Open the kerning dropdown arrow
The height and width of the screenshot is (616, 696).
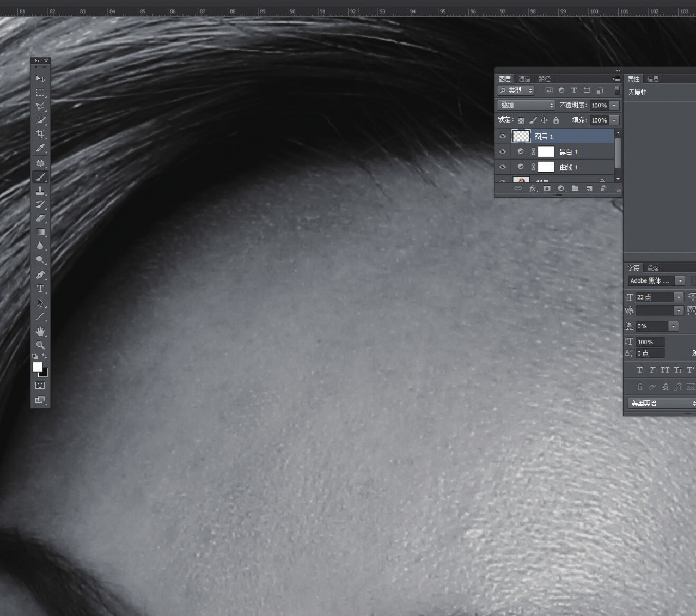tap(679, 310)
